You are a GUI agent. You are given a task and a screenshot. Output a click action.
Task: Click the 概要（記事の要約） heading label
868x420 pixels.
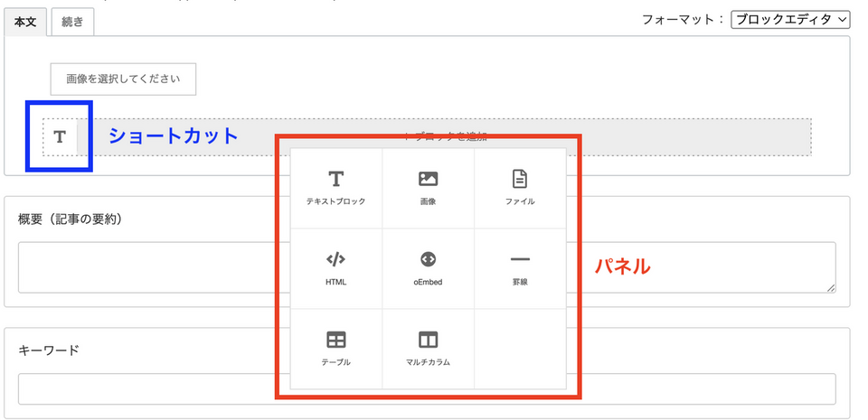point(71,219)
